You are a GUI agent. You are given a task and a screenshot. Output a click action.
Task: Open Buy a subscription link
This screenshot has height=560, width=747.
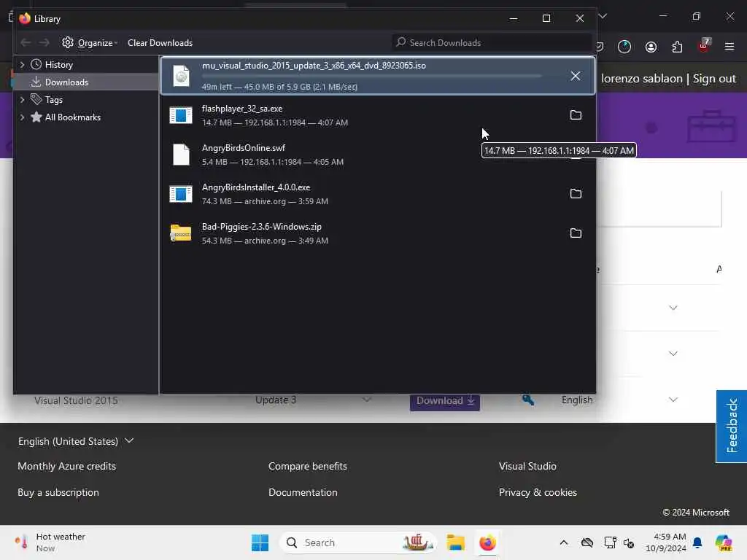(58, 492)
